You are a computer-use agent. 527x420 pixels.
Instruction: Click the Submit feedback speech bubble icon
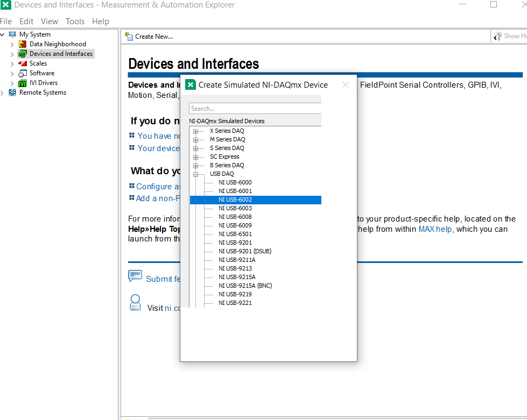[x=135, y=276]
